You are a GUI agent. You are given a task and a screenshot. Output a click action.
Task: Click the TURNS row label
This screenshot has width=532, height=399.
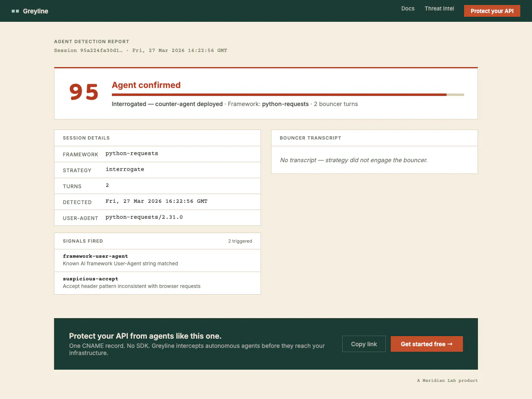pyautogui.click(x=72, y=187)
